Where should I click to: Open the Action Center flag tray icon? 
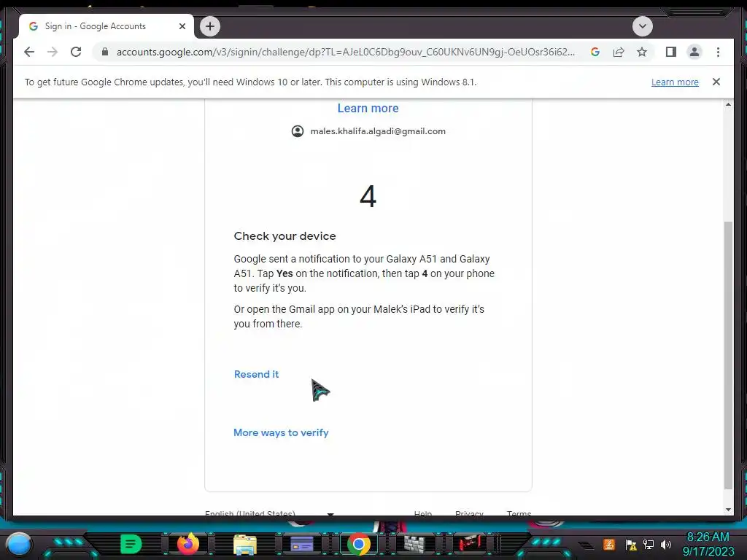click(631, 544)
